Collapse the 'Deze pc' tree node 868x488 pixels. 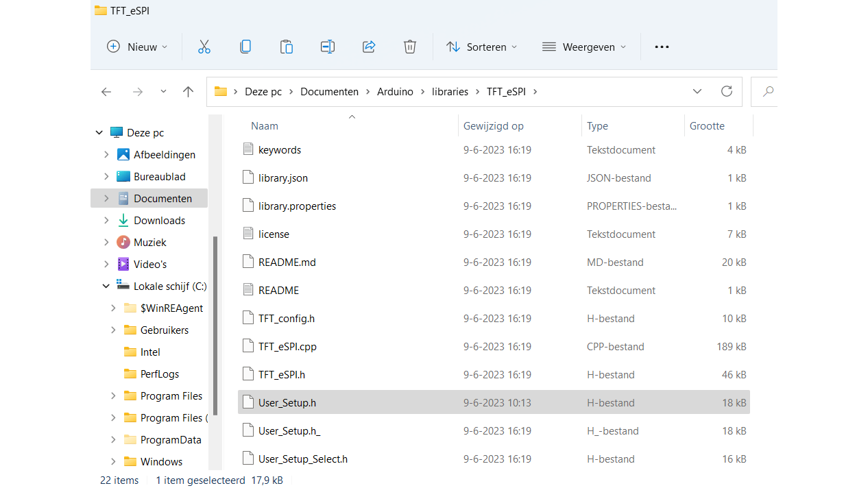(x=99, y=133)
